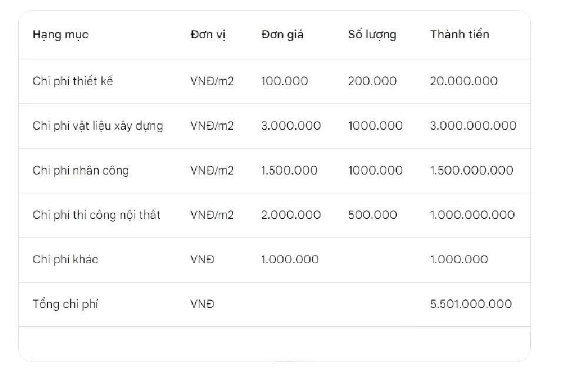This screenshot has height=369, width=588.
Task: Select the "Số lượng" column header
Action: (372, 35)
